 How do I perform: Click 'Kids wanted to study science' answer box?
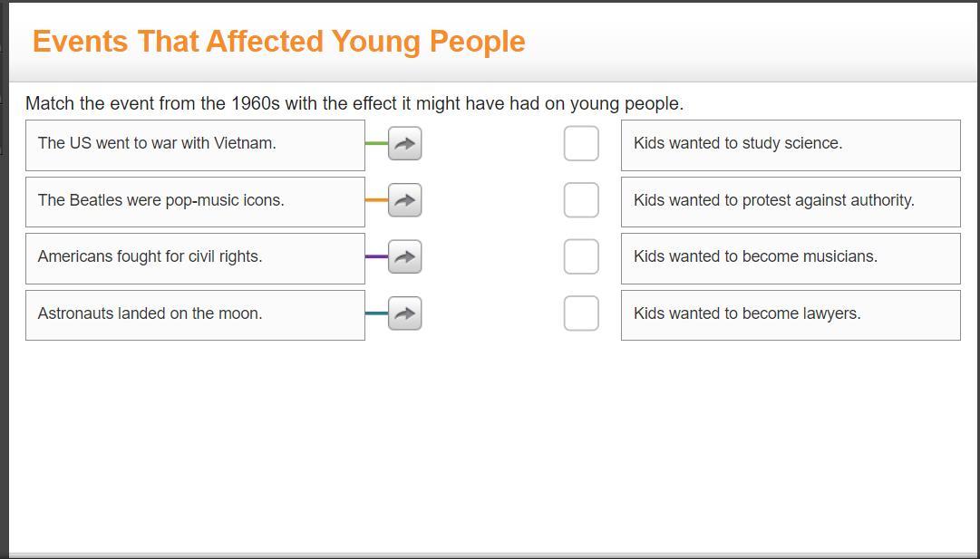click(x=790, y=144)
